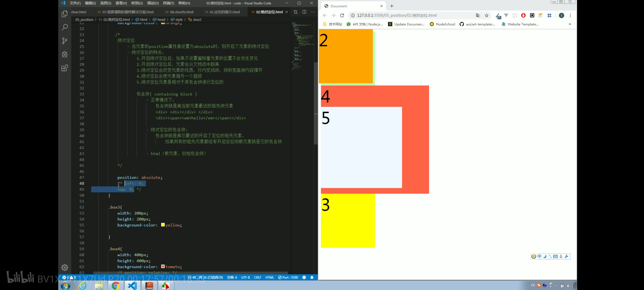
Task: Open Windows Start button
Action: click(65, 285)
